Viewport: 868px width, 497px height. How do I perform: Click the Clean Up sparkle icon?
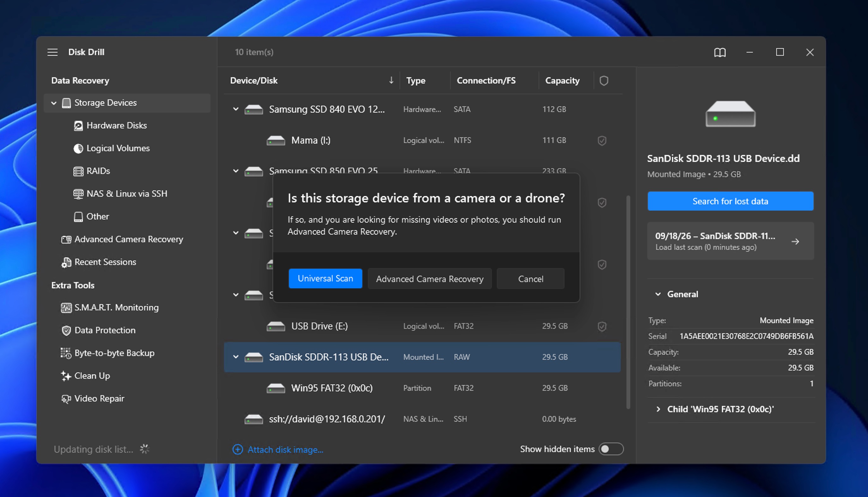[x=66, y=376]
